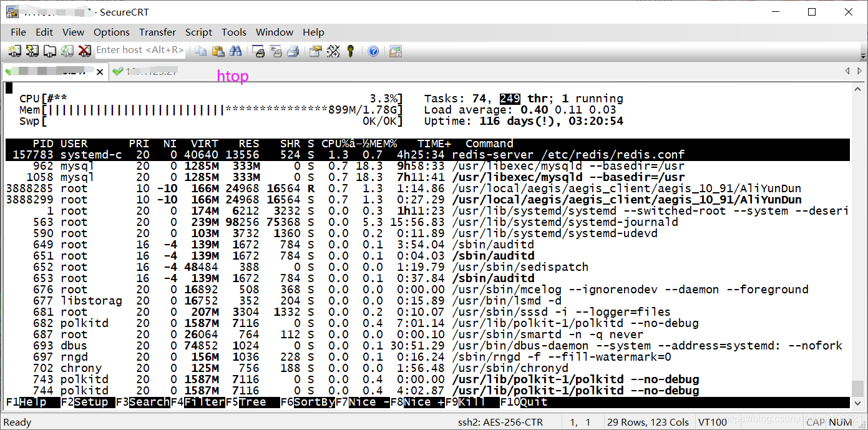The height and width of the screenshot is (430, 868).
Task: Click the TIME+ column header
Action: tap(434, 144)
